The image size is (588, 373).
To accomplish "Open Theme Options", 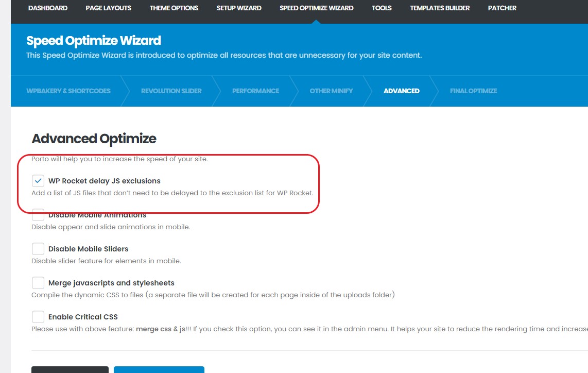I will coord(174,8).
